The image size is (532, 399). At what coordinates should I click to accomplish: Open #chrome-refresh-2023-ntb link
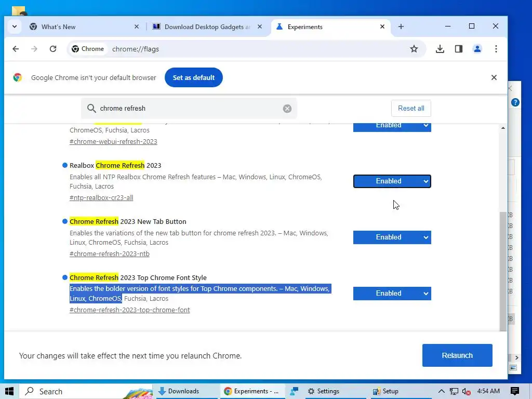point(109,254)
